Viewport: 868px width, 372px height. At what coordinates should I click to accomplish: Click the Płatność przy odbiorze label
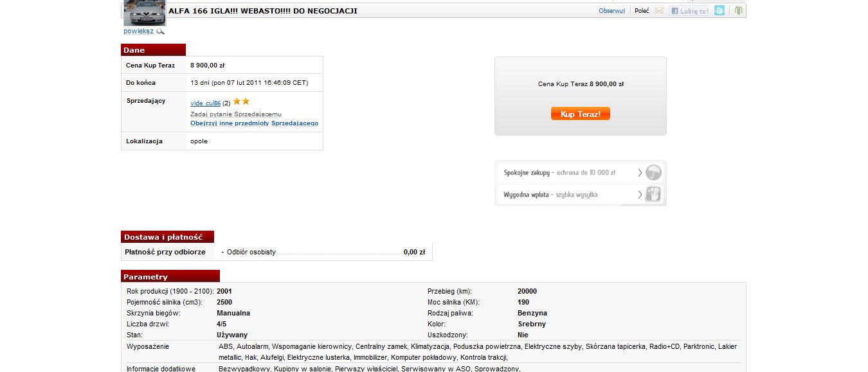tap(165, 252)
